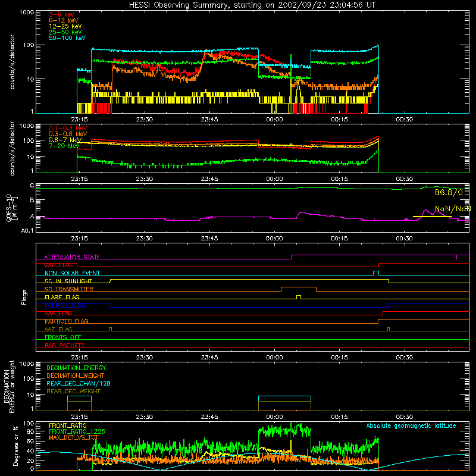The width and height of the screenshot is (476, 476).
Task: Select the 3-6 keV legend label
Action: point(62,14)
